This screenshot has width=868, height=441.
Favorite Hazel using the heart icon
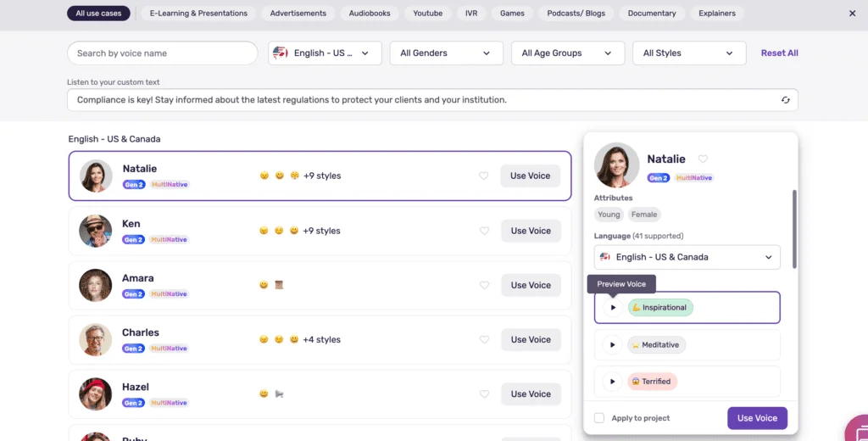[x=484, y=394]
